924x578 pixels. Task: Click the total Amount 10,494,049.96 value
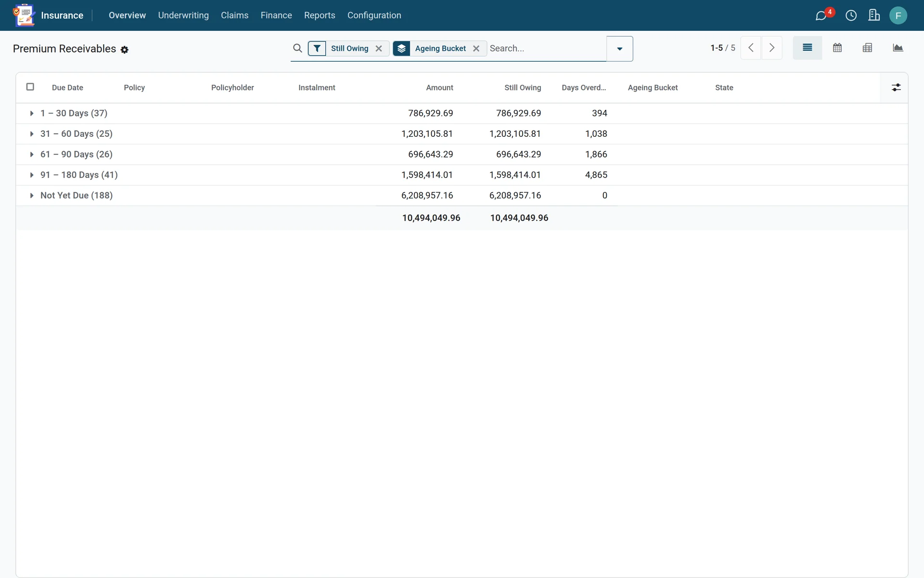[x=431, y=218]
